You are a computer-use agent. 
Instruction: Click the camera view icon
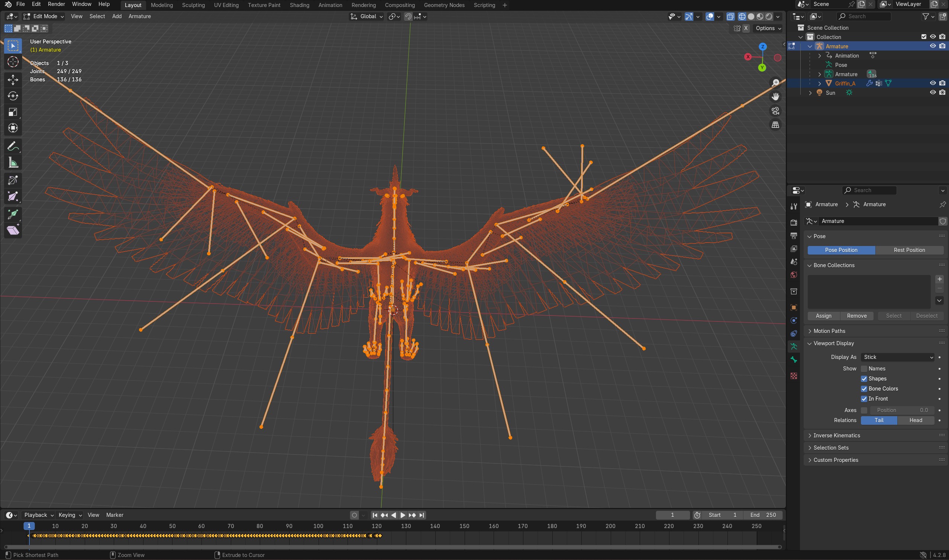point(775,111)
